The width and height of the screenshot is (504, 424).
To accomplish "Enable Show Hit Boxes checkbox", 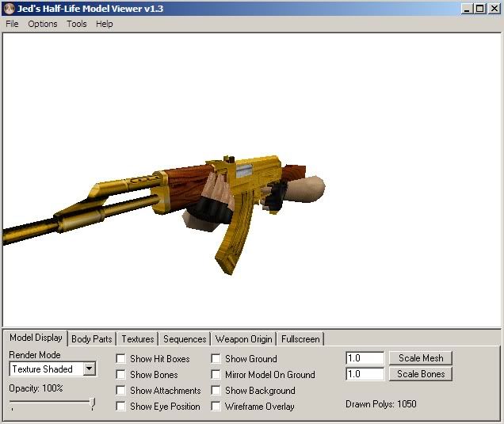I will coord(121,358).
